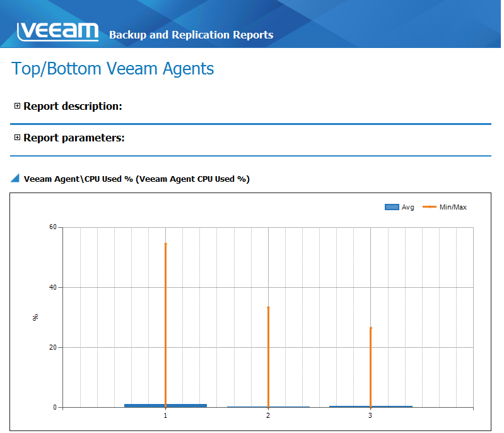Click the Report description heading
The height and width of the screenshot is (433, 504).
point(73,106)
